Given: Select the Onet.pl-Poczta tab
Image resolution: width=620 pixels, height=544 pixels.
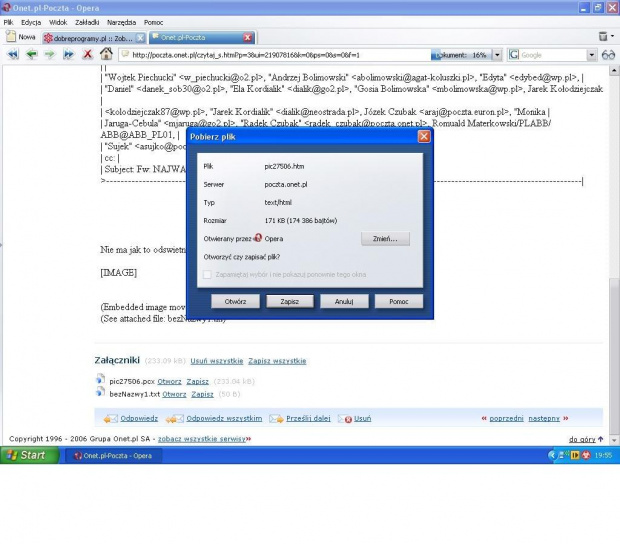Looking at the screenshot, I should click(x=202, y=38).
